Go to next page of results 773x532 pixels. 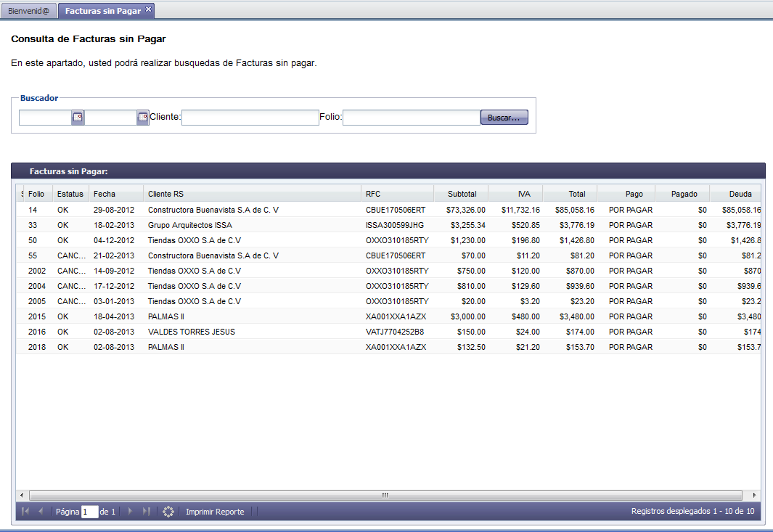point(130,512)
